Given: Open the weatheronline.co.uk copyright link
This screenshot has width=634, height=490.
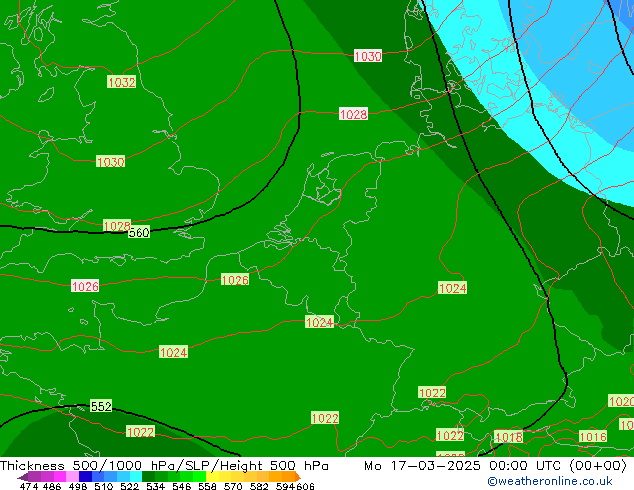Looking at the screenshot, I should (550, 481).
